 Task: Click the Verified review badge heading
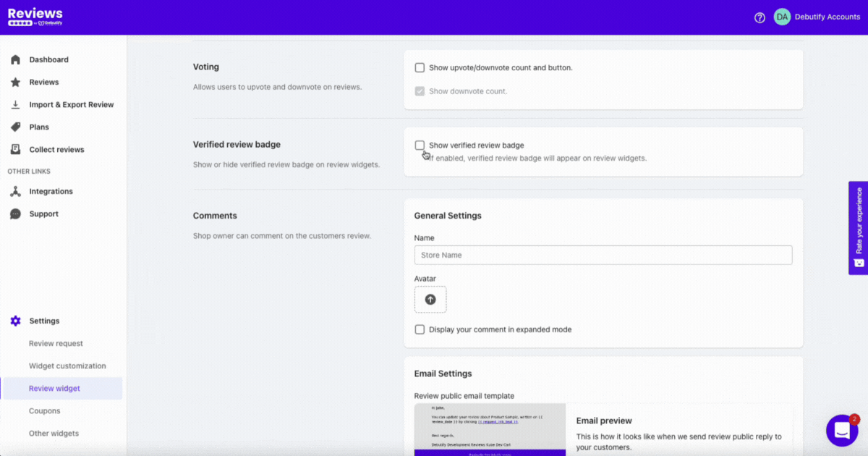pos(237,145)
